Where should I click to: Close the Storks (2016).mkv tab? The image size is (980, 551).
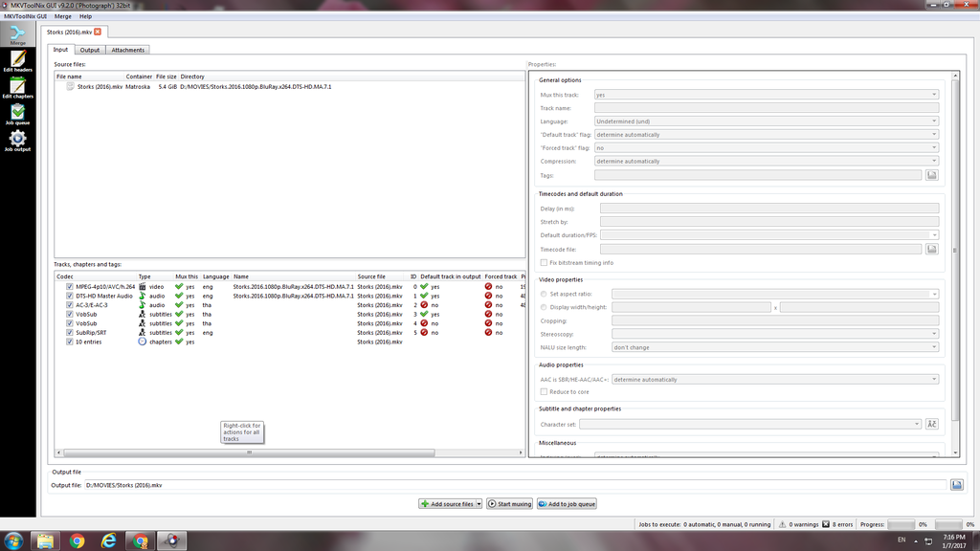[x=98, y=32]
